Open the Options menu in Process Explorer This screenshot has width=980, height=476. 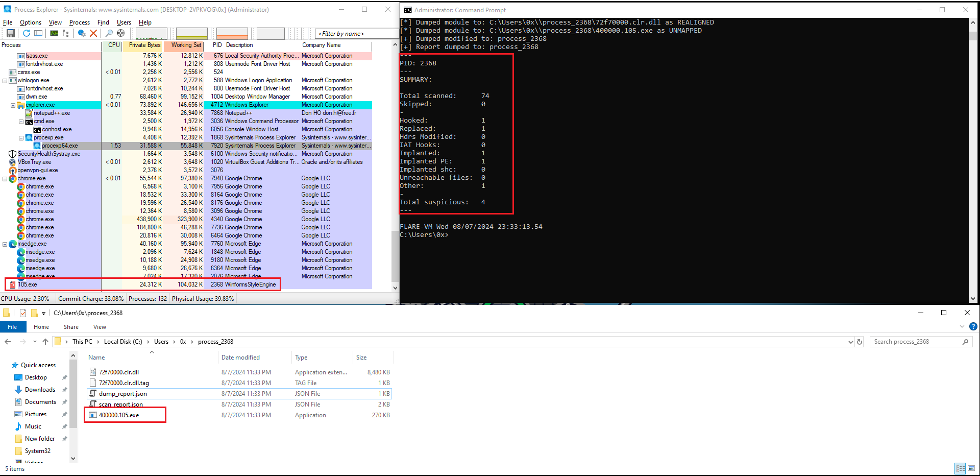31,22
